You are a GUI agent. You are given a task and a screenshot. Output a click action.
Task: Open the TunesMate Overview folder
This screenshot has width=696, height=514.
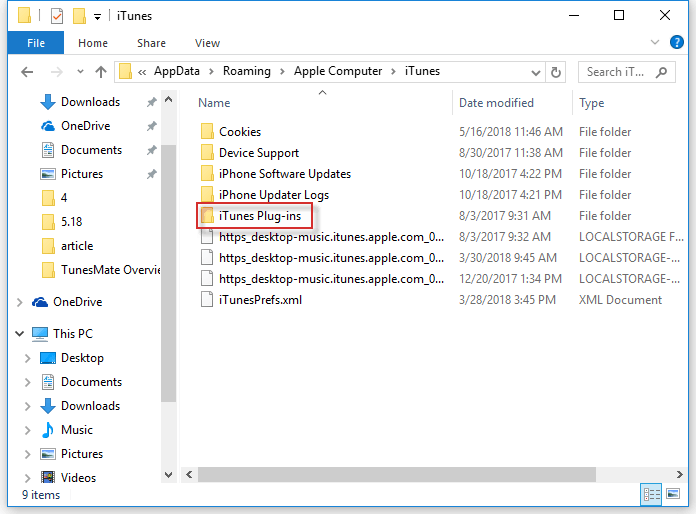point(110,269)
